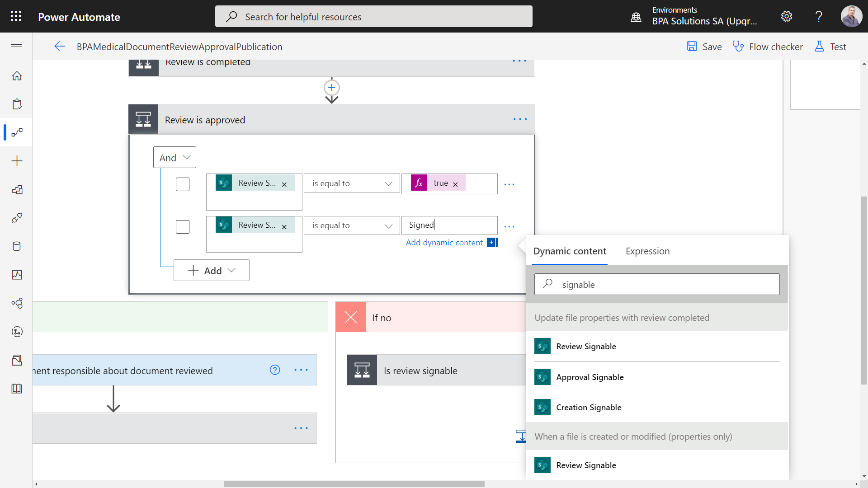Open Data cylinder icon in sidebar
Viewport: 868px width, 488px height.
pos(17,246)
